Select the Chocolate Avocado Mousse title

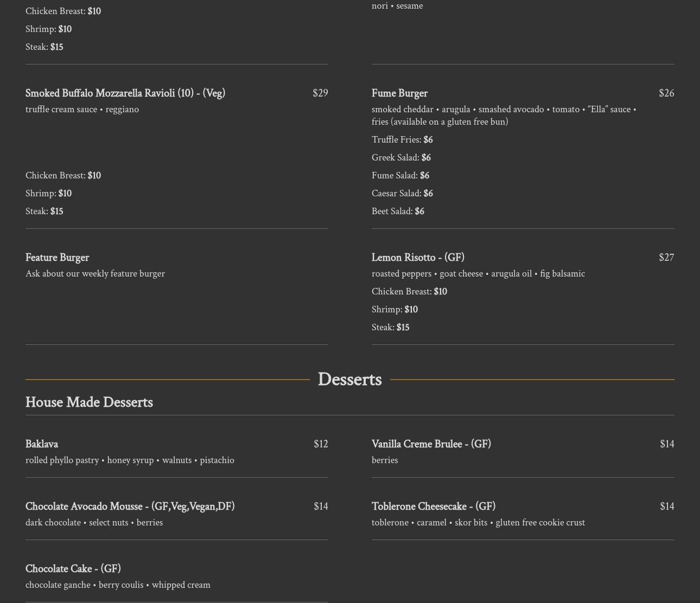coord(130,506)
